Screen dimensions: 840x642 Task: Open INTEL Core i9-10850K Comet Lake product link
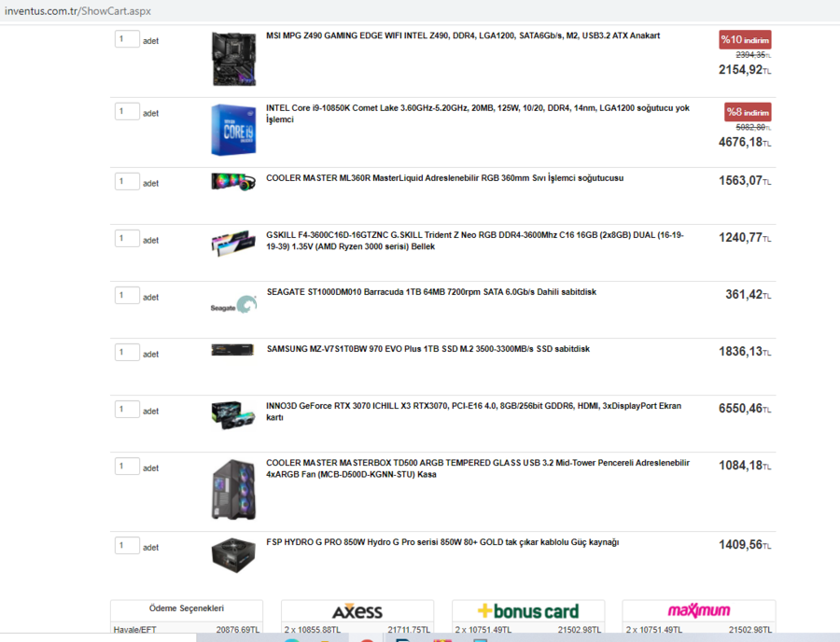click(x=478, y=114)
